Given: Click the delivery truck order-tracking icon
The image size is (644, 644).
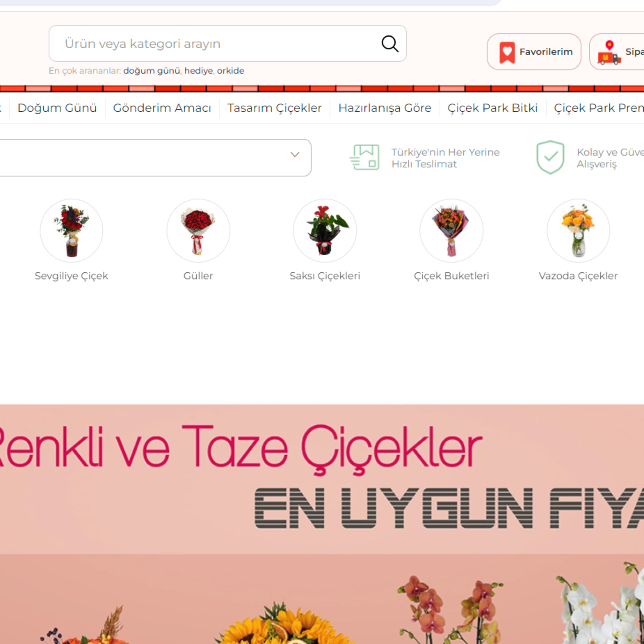Looking at the screenshot, I should click(609, 53).
